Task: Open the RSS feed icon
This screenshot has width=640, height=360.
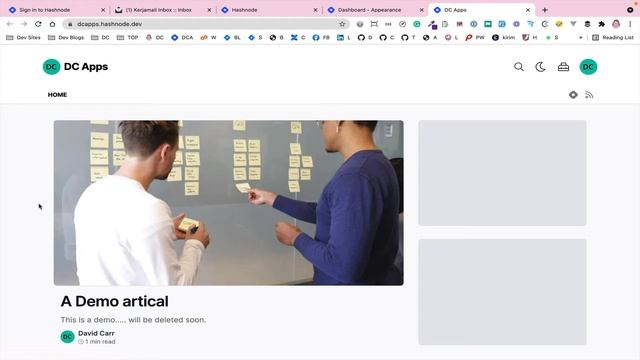Action: (589, 95)
